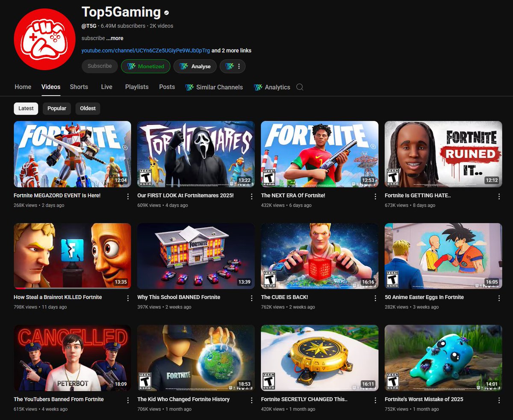This screenshot has height=420, width=513.
Task: Click the channel search magnifier icon
Action: (x=300, y=87)
